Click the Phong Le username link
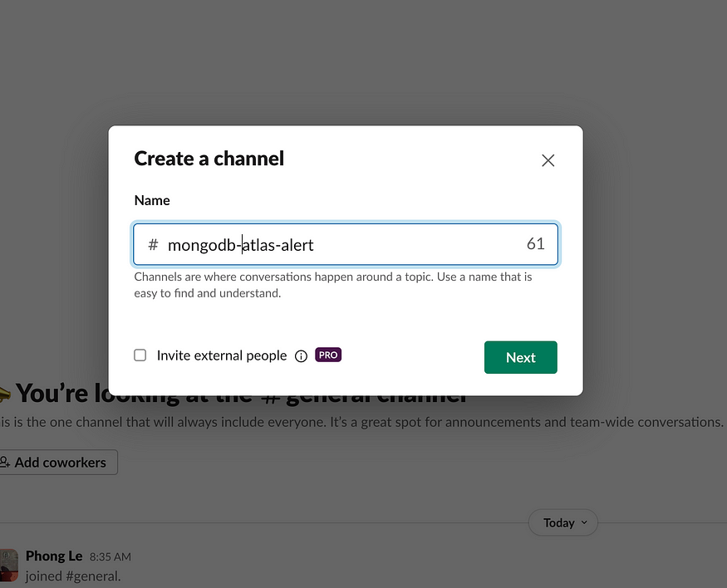727x588 pixels. tap(54, 556)
